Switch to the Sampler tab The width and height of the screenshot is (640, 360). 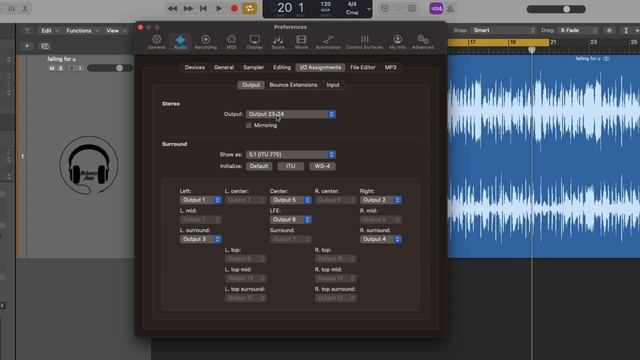[253, 67]
